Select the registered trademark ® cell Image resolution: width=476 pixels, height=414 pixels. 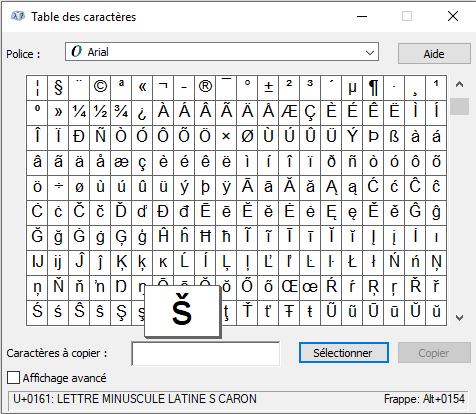pos(205,88)
